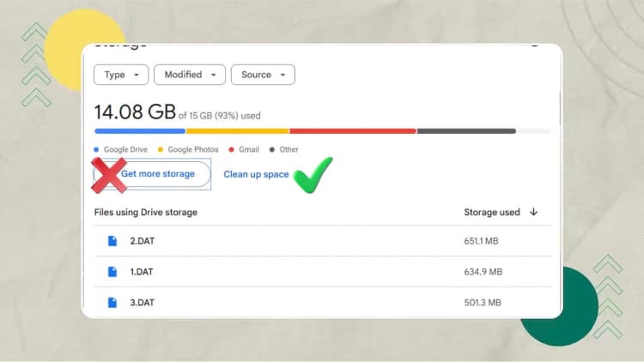Click the sort arrow beside Storage used

(x=534, y=212)
